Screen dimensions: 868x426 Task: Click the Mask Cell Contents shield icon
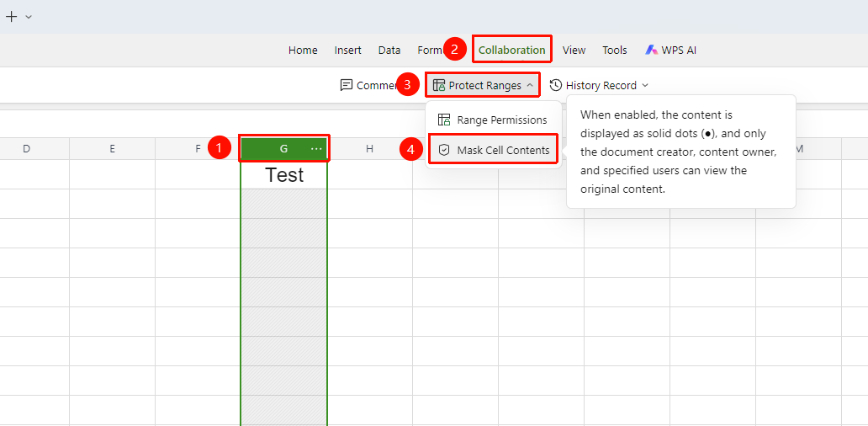[x=444, y=150]
